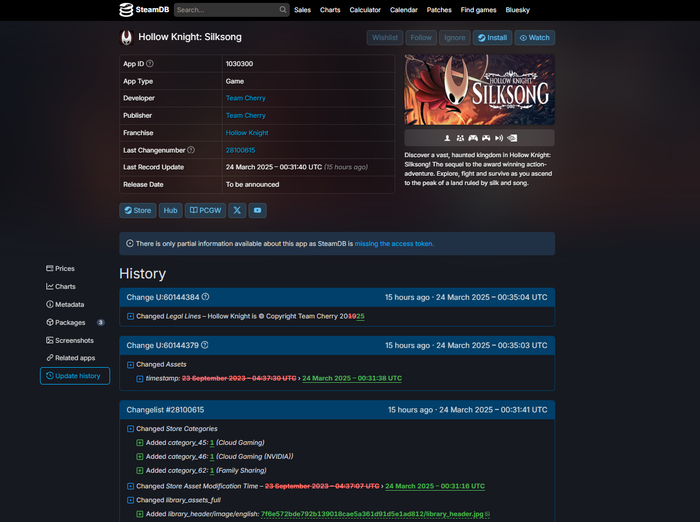The width and height of the screenshot is (700, 522).
Task: Open the X (Twitter) icon button
Action: tap(237, 210)
